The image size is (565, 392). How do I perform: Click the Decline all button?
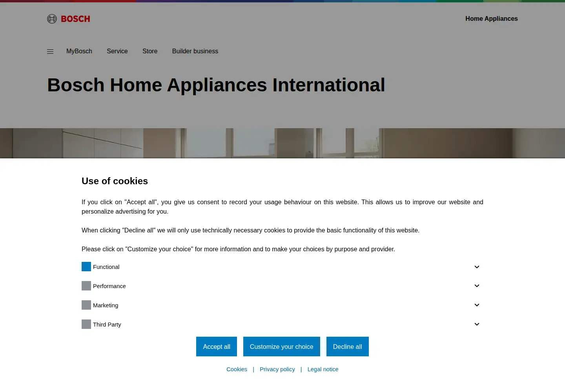348,347
